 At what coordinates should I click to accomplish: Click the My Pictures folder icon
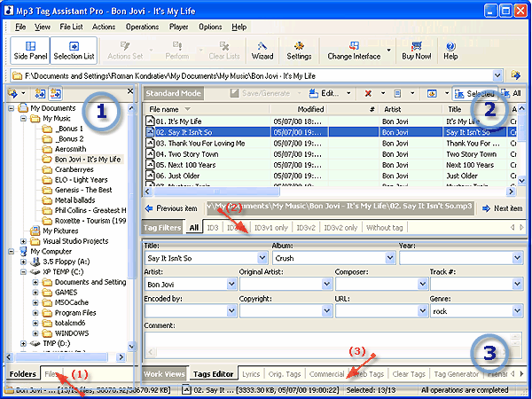35,231
